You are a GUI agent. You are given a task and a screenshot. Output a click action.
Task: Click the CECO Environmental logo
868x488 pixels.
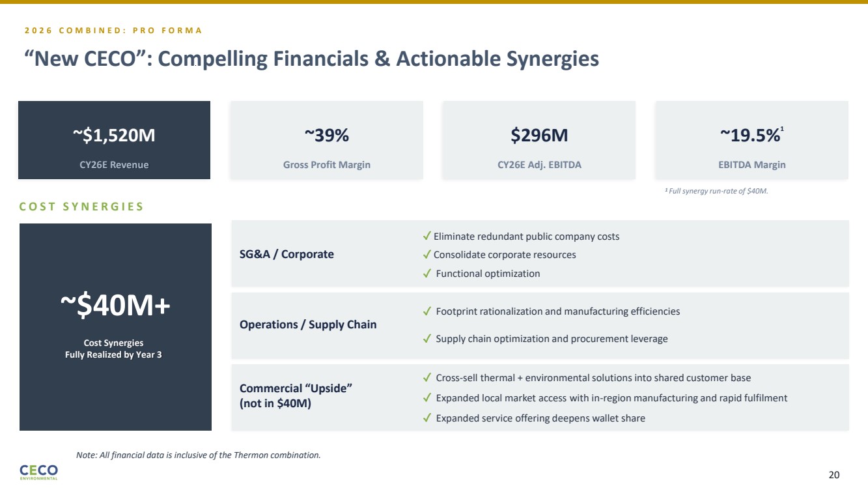point(38,472)
